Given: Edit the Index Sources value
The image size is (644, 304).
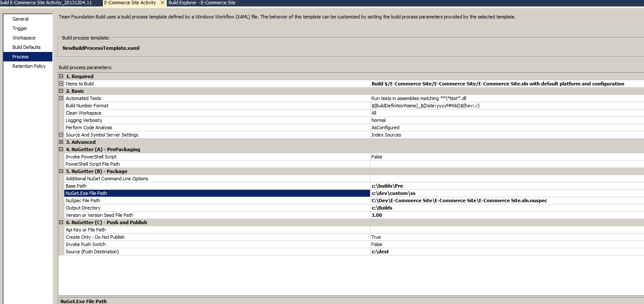Looking at the screenshot, I should [507, 135].
